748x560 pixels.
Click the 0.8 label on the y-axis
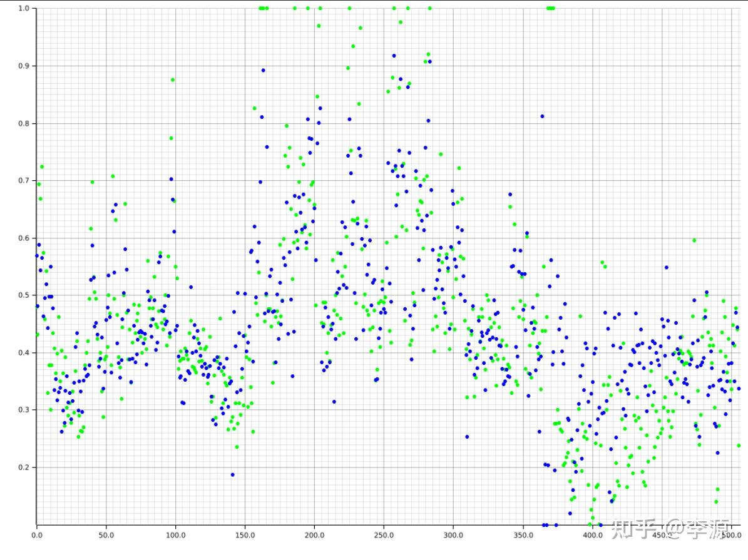tap(24, 123)
